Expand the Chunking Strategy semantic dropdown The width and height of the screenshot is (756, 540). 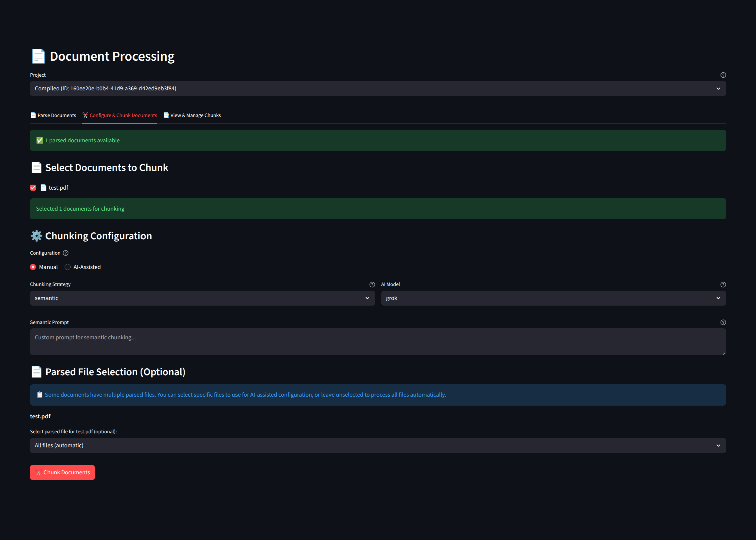(x=202, y=298)
